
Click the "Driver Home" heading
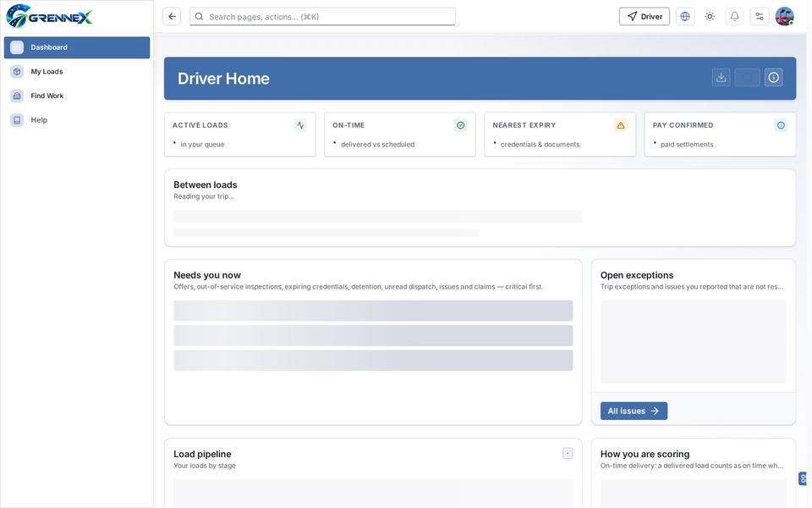[223, 78]
